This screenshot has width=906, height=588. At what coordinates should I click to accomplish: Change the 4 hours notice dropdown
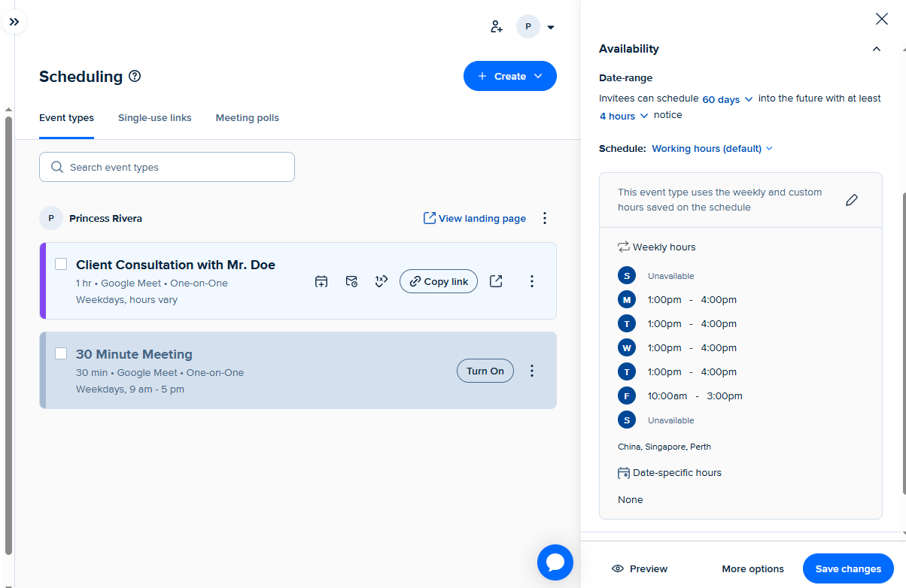(624, 116)
